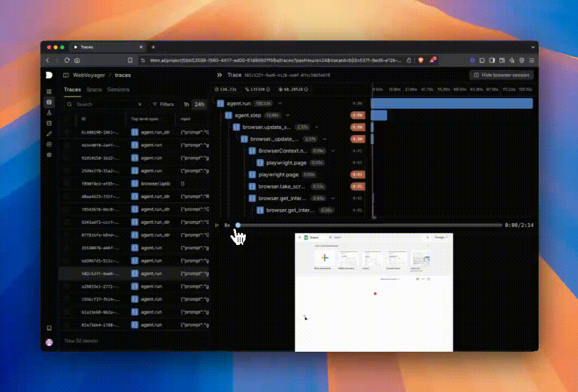578x392 pixels.
Task: Click the session playback slider handle
Action: (x=238, y=225)
